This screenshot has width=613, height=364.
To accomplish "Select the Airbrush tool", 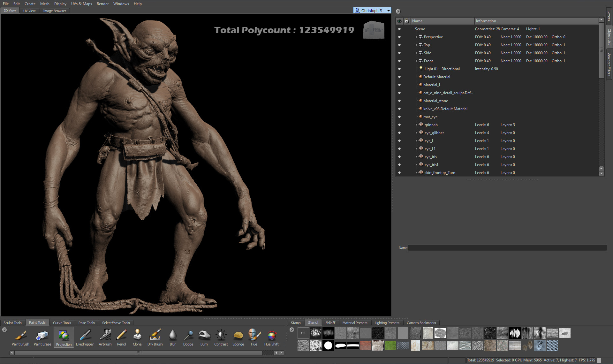I will point(105,338).
